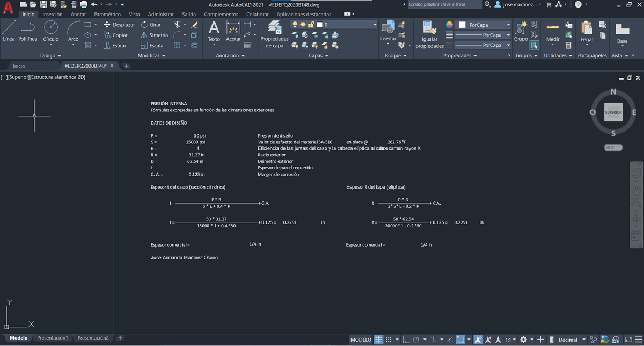Close the #EDEPQ2020BT48 drawing tab

(112, 66)
